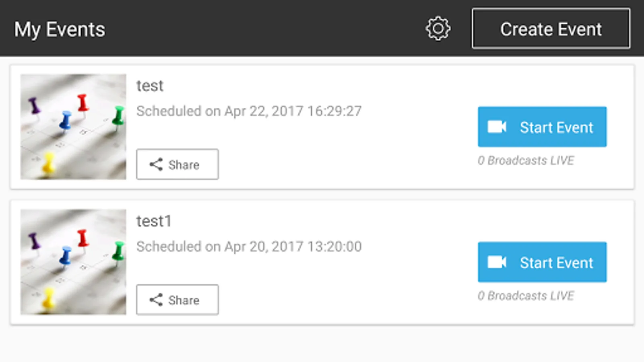644x362 pixels.
Task: Click "0 Broadcasts LIVE" under the test1 event
Action: (x=526, y=296)
